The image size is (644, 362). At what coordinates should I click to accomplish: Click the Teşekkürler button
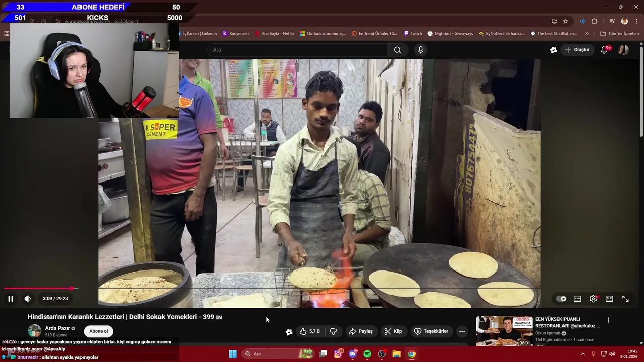[431, 331]
